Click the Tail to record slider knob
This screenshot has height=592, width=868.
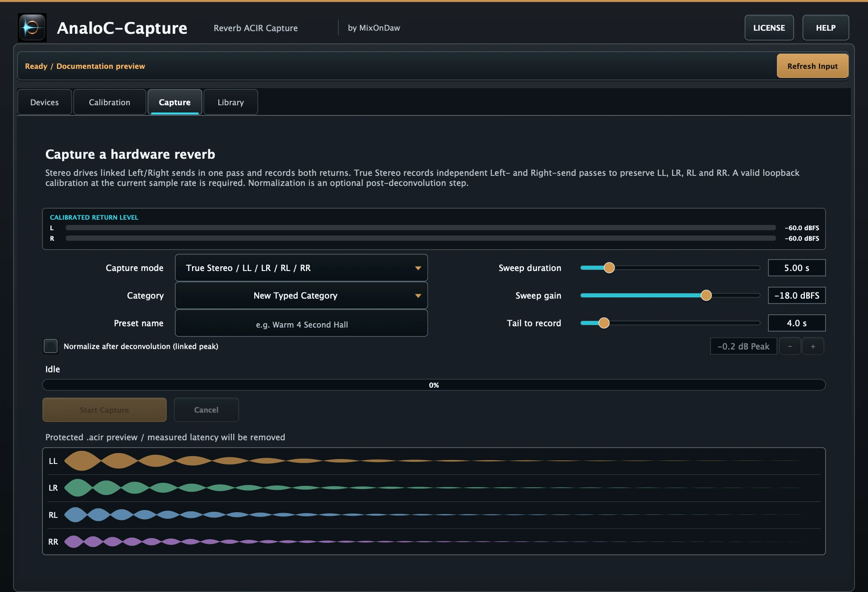(x=604, y=323)
